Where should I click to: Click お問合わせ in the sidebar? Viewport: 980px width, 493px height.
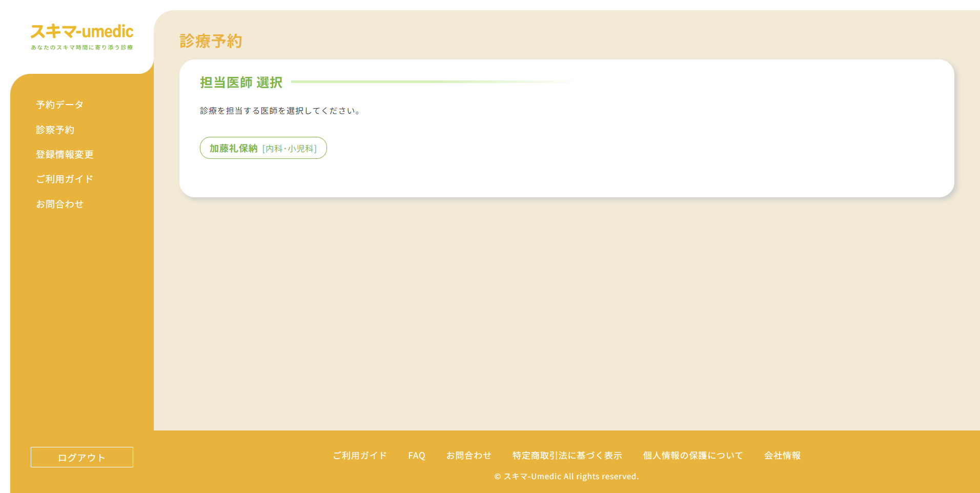[x=60, y=203]
